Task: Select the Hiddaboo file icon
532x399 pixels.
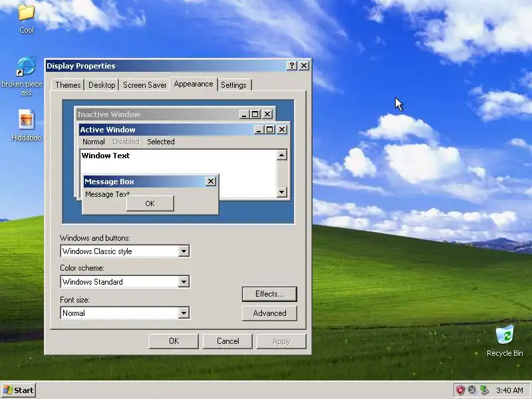Action: point(26,120)
